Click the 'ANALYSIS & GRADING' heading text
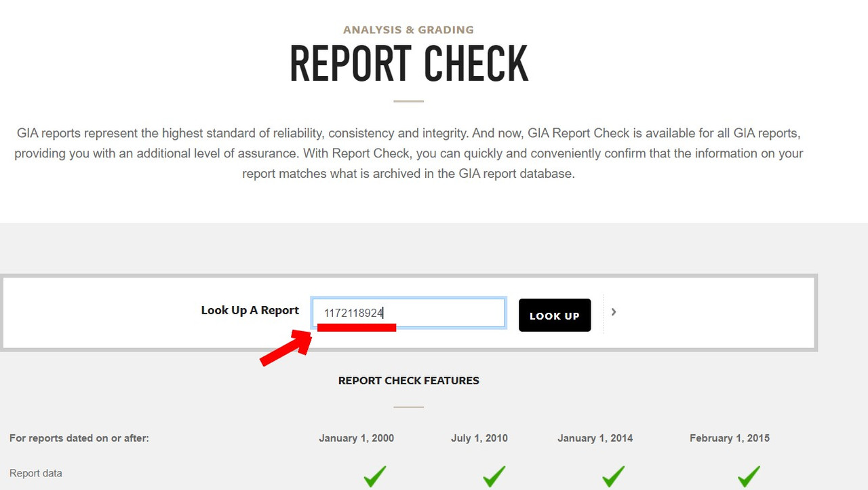Screen dimensions: 868x490 pyautogui.click(x=408, y=30)
